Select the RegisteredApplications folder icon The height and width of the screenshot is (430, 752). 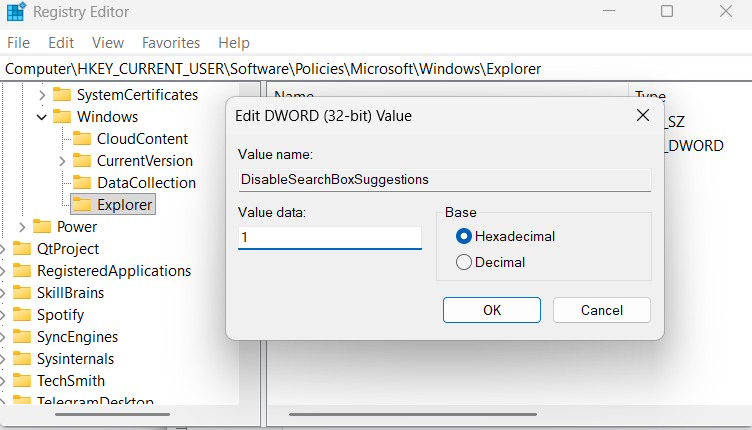22,270
